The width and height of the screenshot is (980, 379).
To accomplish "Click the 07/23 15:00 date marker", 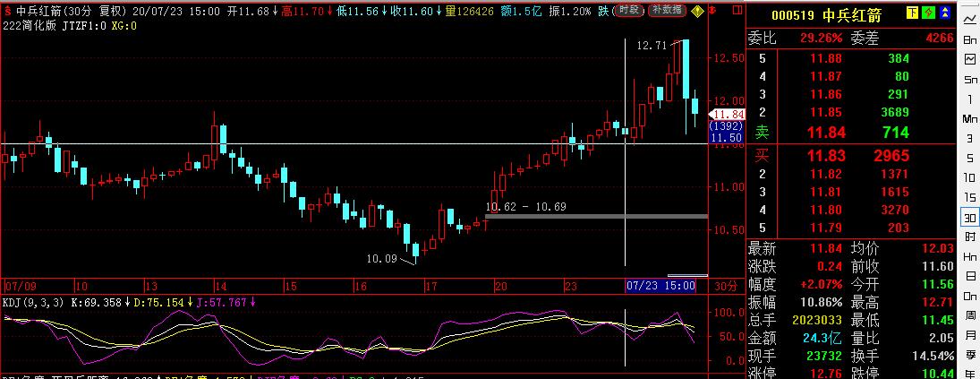I will 660,287.
